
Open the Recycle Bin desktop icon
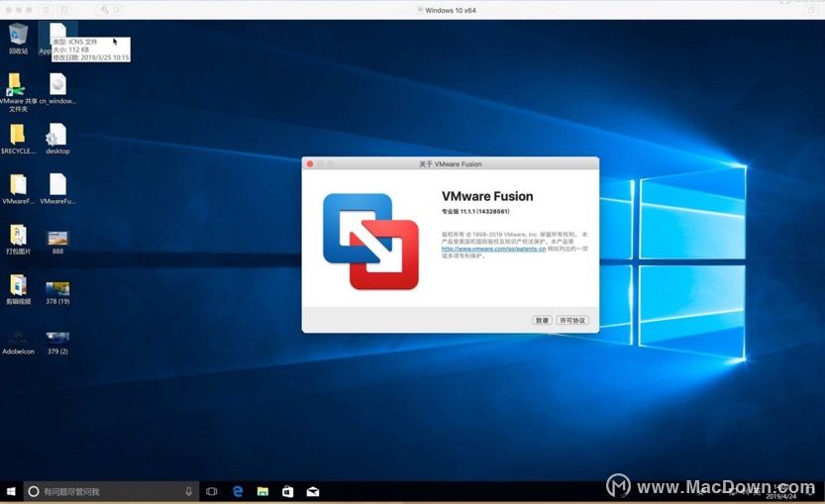(19, 39)
